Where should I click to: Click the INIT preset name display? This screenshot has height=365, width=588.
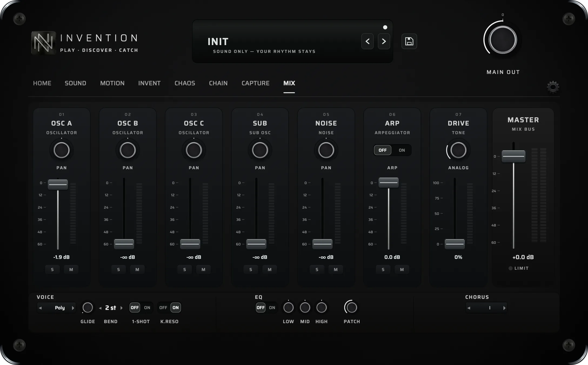pos(218,42)
